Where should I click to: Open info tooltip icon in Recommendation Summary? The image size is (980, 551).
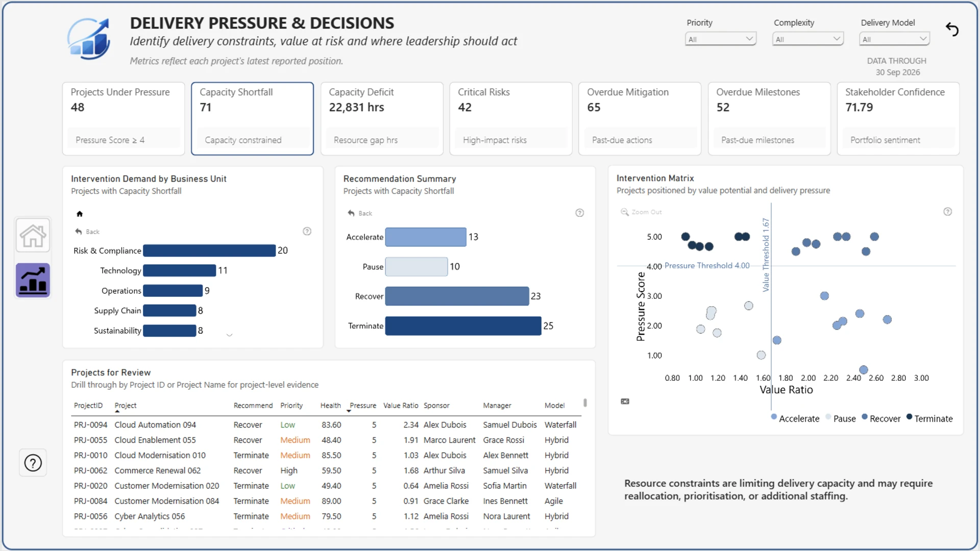point(579,213)
